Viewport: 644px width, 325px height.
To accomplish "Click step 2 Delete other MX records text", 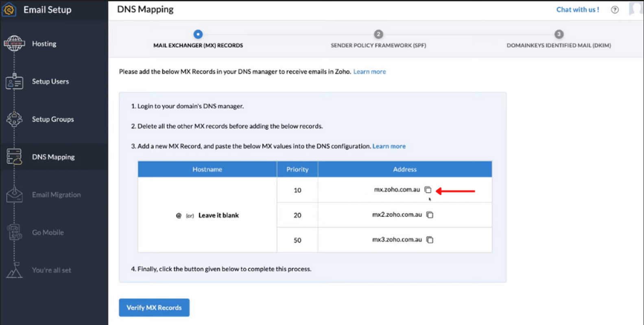I will 227,126.
